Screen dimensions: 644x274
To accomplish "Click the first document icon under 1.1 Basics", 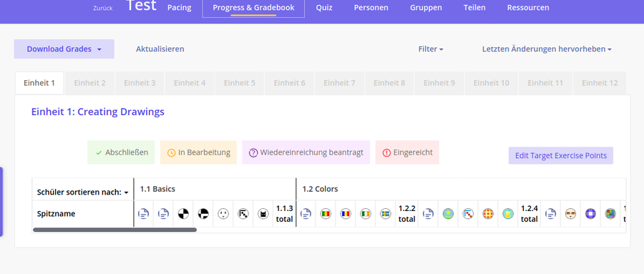I will click(x=143, y=214).
